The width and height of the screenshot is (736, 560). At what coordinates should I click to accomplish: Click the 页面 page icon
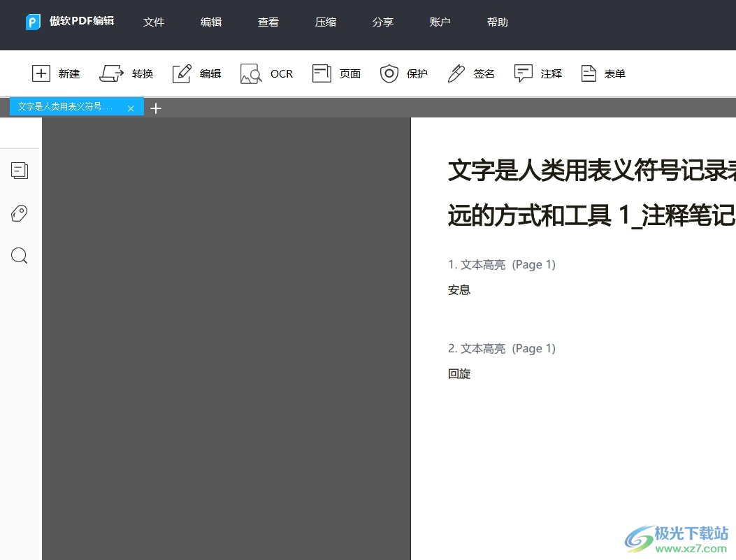coord(322,73)
